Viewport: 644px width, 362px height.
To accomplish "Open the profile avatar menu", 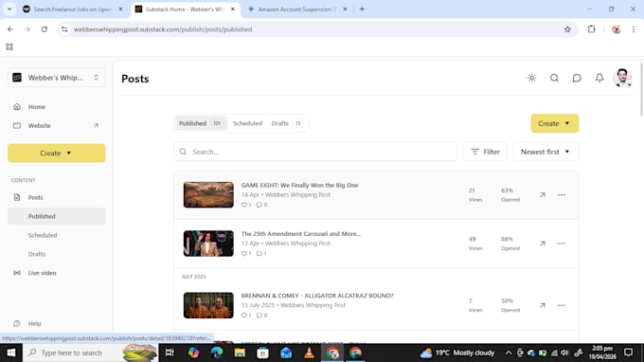I will point(622,78).
